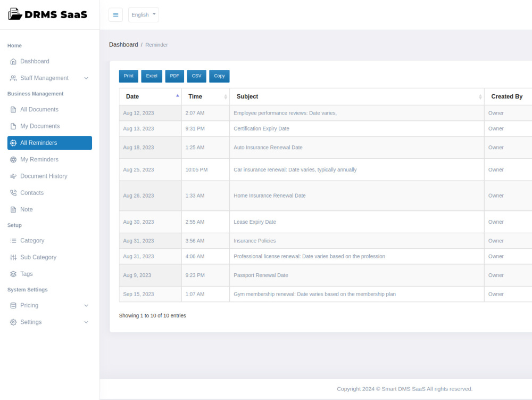Expand the Staff Management section
The width and height of the screenshot is (532, 400).
tap(44, 78)
